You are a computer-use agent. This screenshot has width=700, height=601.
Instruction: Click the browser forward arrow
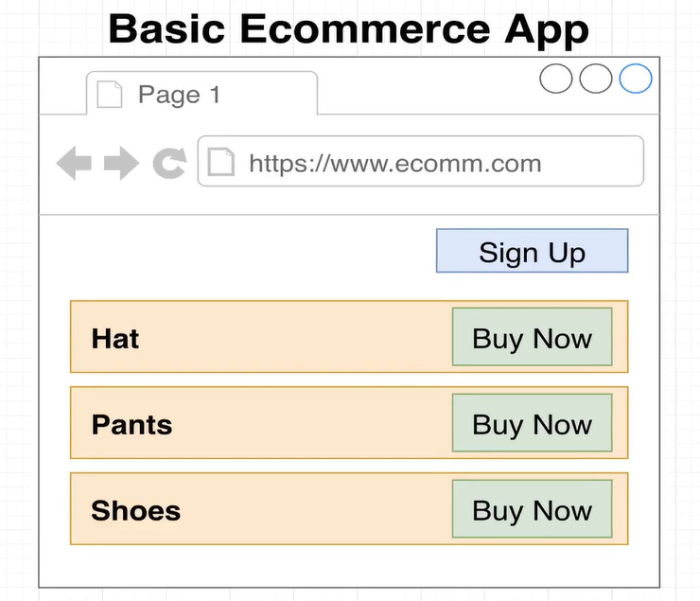[121, 163]
